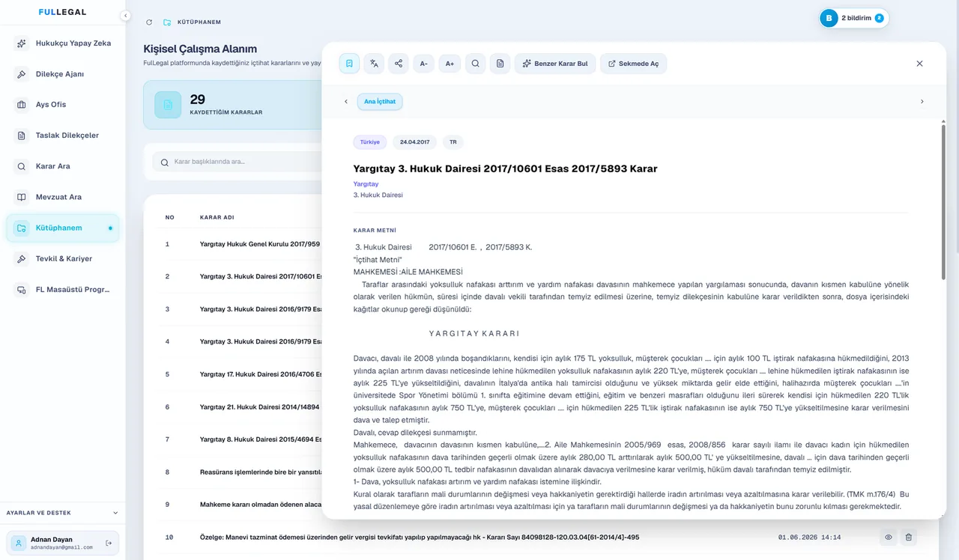Image resolution: width=959 pixels, height=560 pixels.
Task: Share the decision using the share icon
Action: pos(399,64)
